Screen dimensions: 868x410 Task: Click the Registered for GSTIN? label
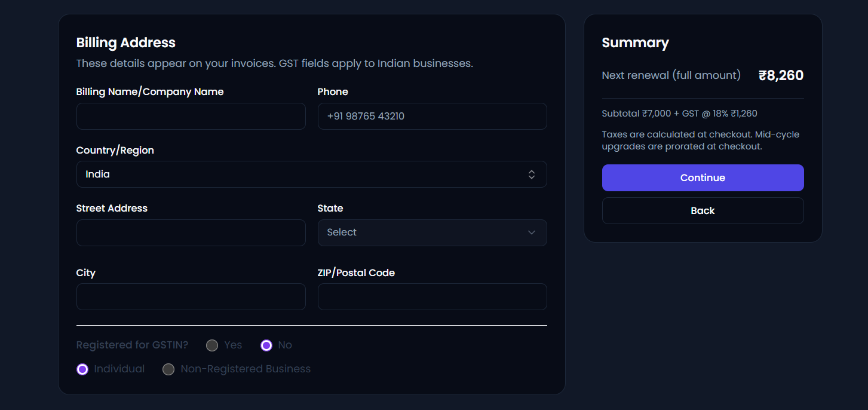(132, 345)
